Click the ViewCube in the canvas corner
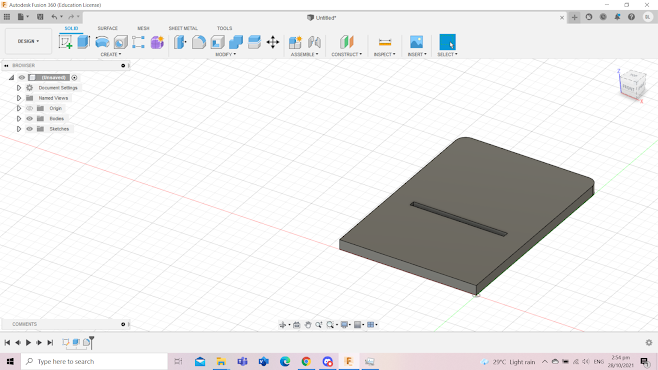 [x=632, y=85]
